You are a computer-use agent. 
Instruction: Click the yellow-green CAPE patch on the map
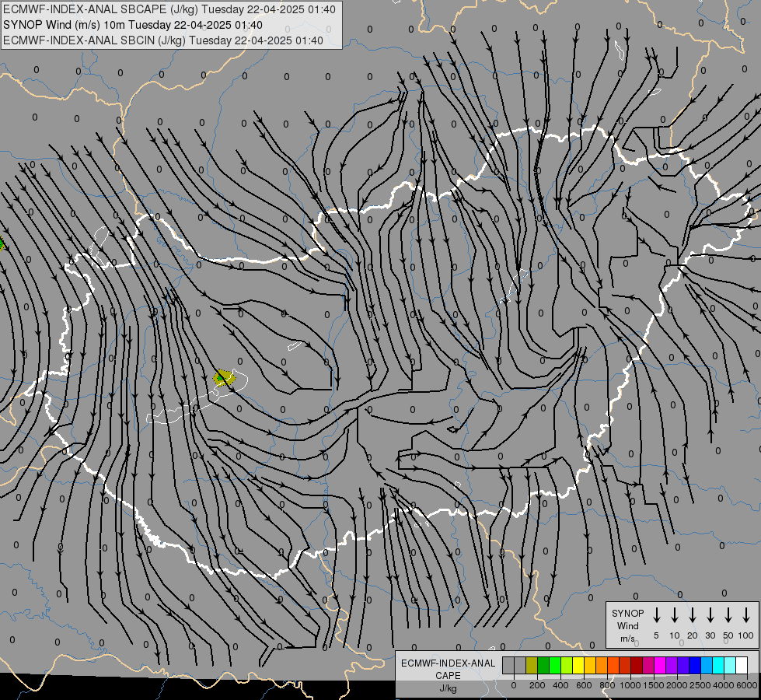point(224,377)
